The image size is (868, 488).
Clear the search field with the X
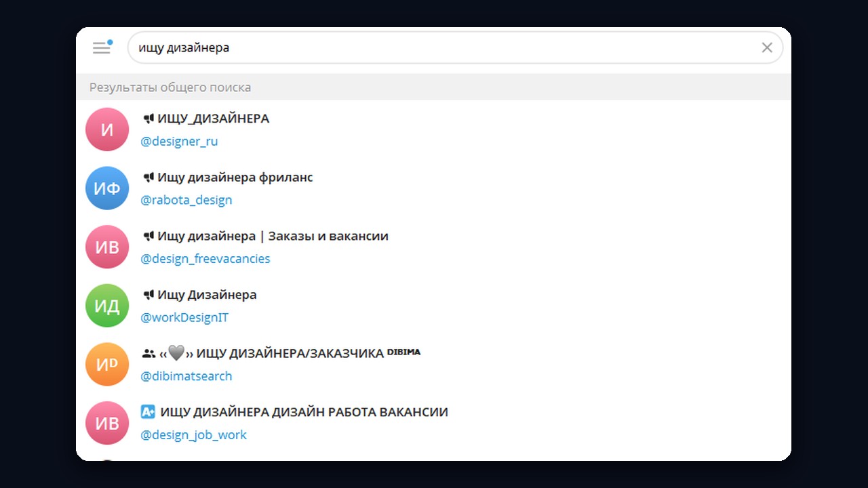coord(767,47)
